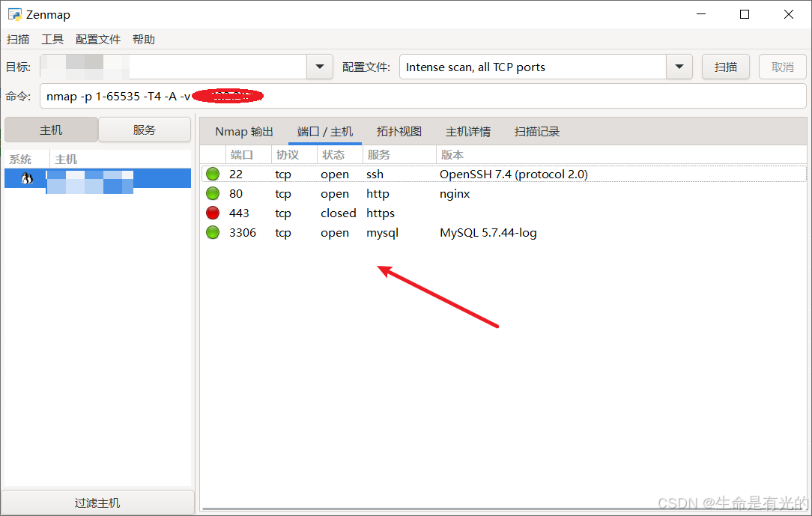Click the 过滤主机 filter hosts button
Image resolution: width=812 pixels, height=516 pixels.
97,503
